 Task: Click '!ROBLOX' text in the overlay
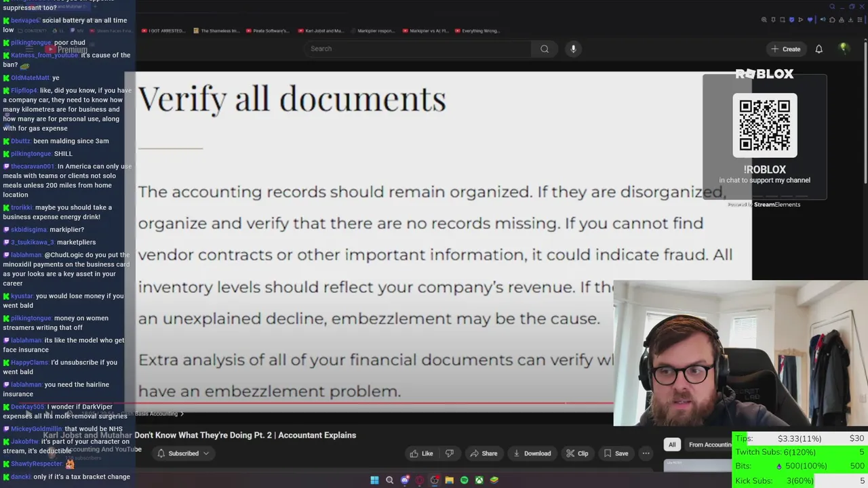point(765,169)
